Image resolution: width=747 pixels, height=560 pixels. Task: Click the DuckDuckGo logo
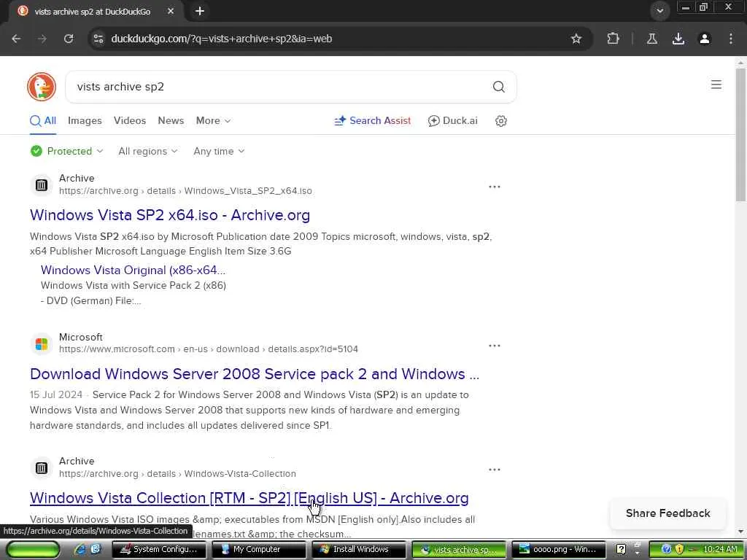(42, 87)
